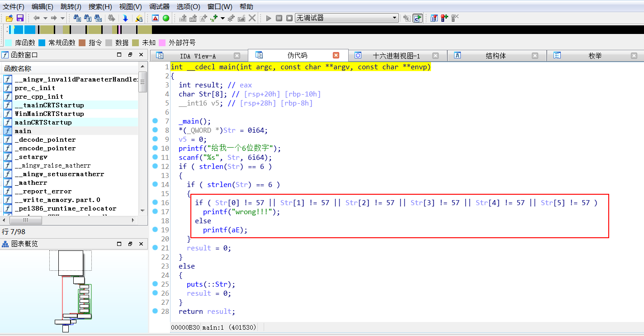Click the jump back arrow icon
644x336 pixels.
37,18
